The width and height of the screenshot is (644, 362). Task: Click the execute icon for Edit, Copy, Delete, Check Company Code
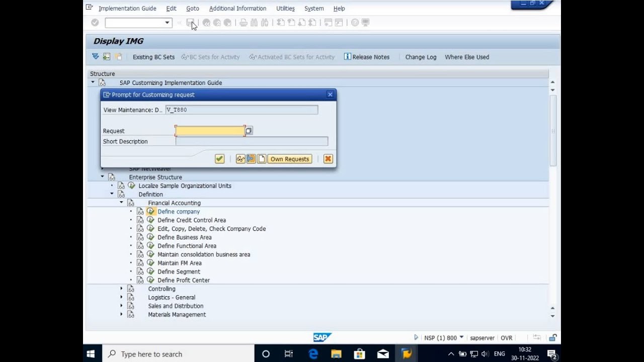[150, 229]
